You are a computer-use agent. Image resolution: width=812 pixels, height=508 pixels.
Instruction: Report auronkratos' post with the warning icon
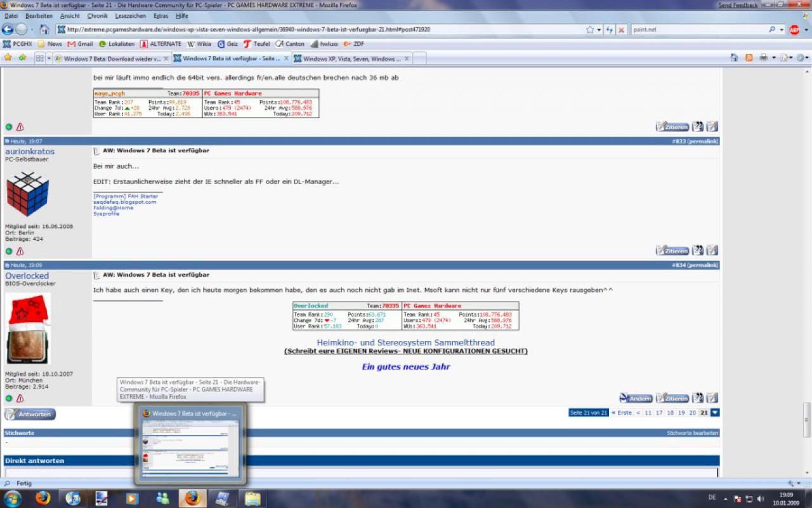point(20,251)
